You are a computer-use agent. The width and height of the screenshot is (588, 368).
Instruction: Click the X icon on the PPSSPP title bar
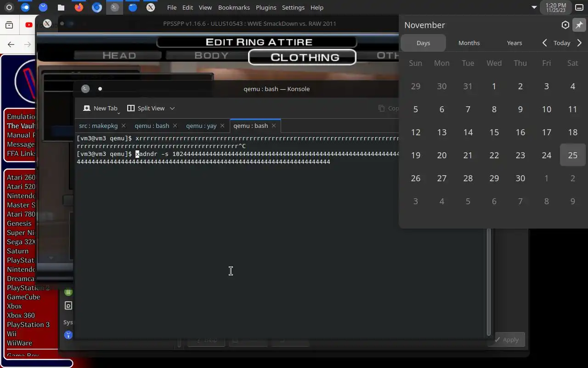47,23
